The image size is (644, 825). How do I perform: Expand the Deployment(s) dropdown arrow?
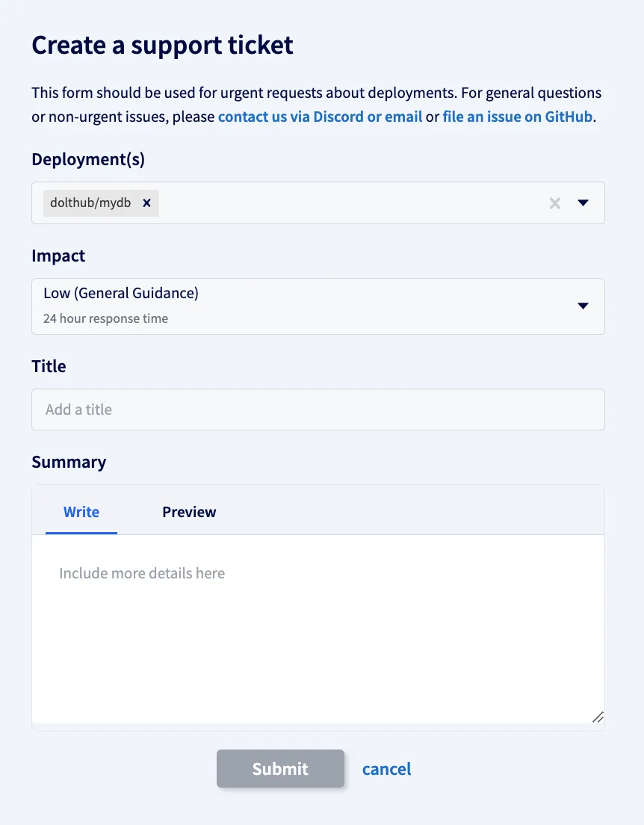pyautogui.click(x=583, y=203)
